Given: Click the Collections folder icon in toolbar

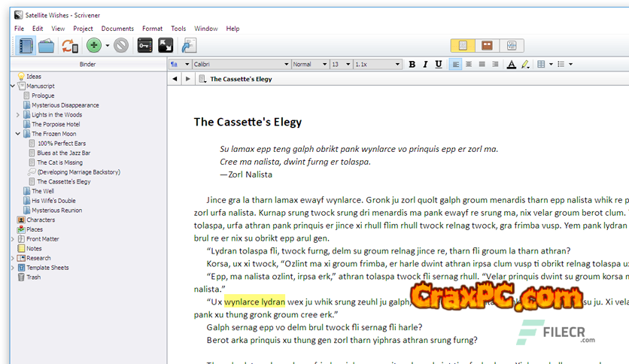Looking at the screenshot, I should [47, 46].
